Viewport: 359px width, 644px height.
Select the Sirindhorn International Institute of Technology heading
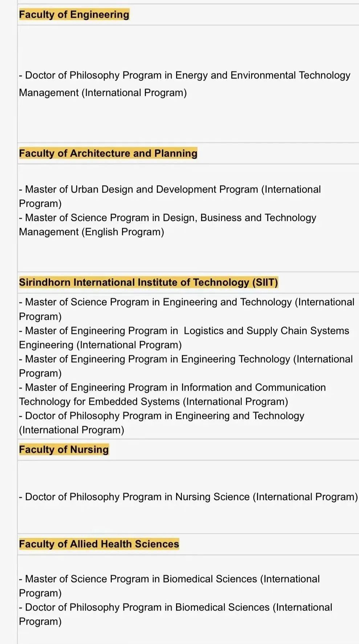click(x=148, y=282)
